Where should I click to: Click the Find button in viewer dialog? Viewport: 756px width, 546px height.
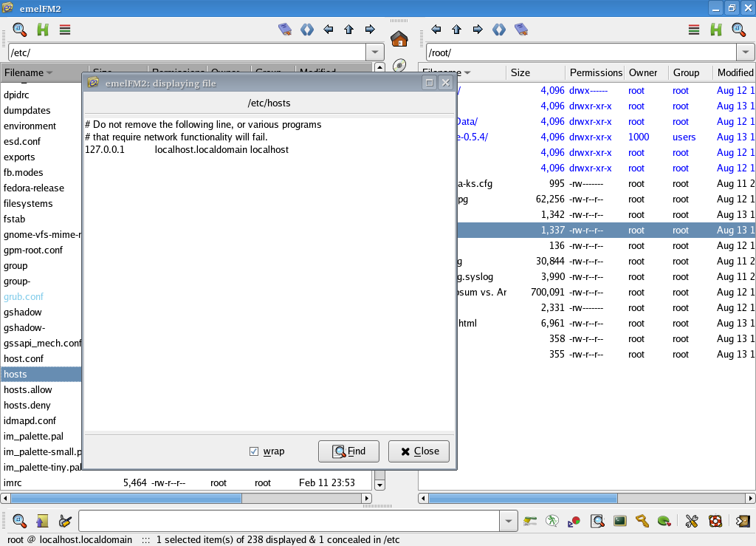click(x=348, y=451)
